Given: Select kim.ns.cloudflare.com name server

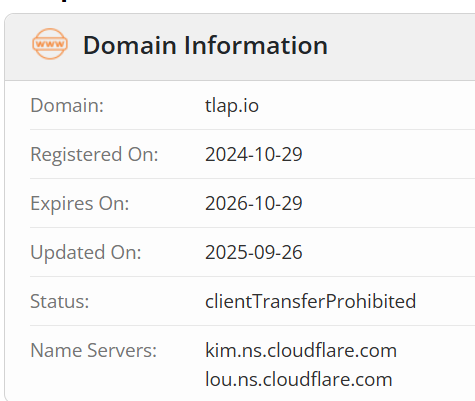Looking at the screenshot, I should (x=301, y=350).
